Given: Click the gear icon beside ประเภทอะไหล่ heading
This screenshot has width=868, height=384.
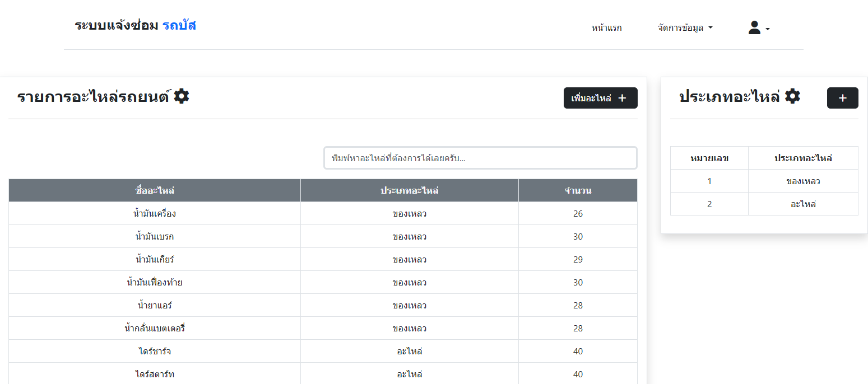Looking at the screenshot, I should tap(792, 96).
